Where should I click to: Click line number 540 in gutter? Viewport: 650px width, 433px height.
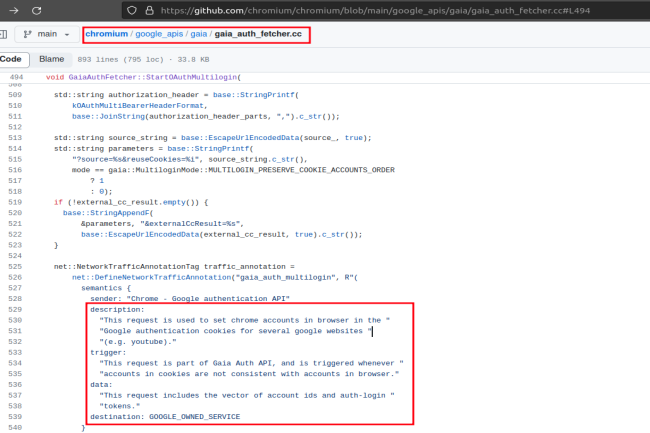pyautogui.click(x=16, y=427)
